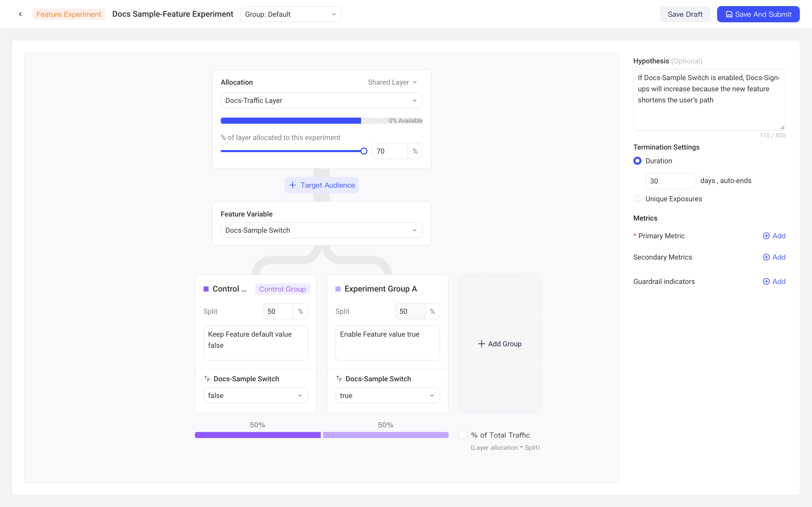The height and width of the screenshot is (507, 812).
Task: Click the Secondary Metrics add icon
Action: pos(766,257)
